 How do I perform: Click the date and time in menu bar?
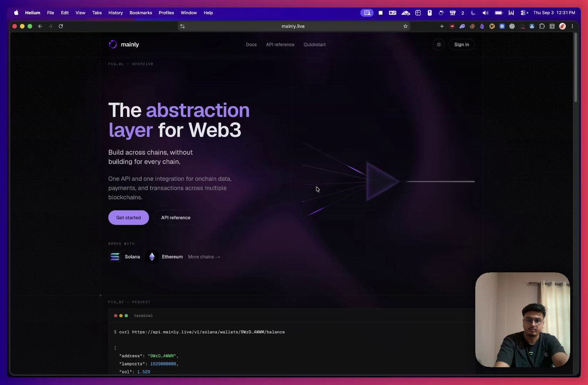point(554,13)
